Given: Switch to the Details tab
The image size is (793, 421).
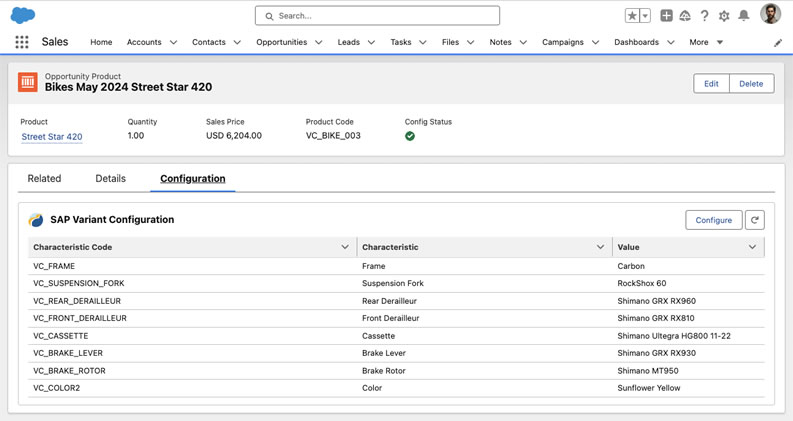Looking at the screenshot, I should [x=110, y=179].
